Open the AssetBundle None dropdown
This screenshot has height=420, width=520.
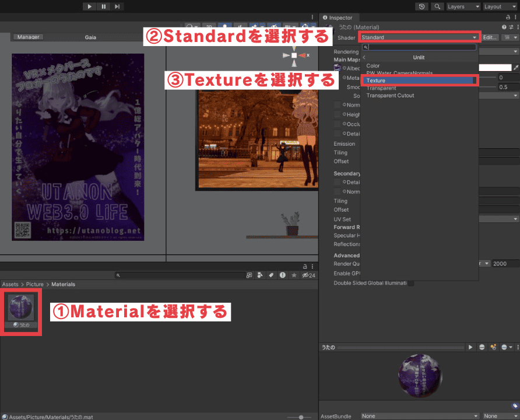point(418,416)
